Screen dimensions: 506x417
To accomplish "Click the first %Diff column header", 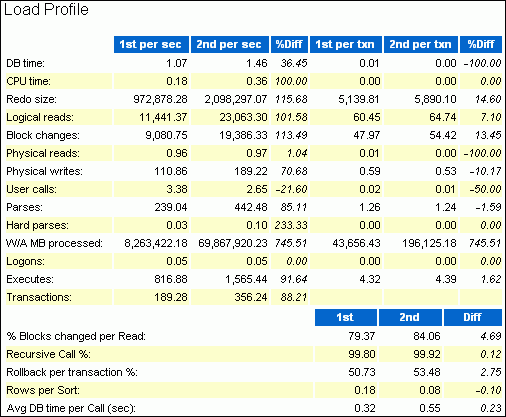I will tap(289, 44).
